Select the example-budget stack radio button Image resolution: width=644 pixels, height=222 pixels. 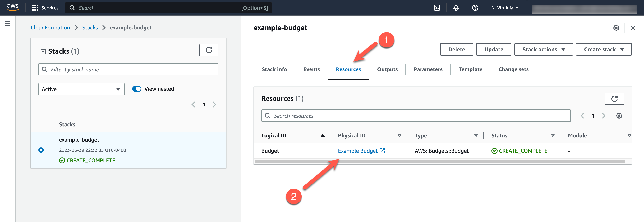coord(41,150)
